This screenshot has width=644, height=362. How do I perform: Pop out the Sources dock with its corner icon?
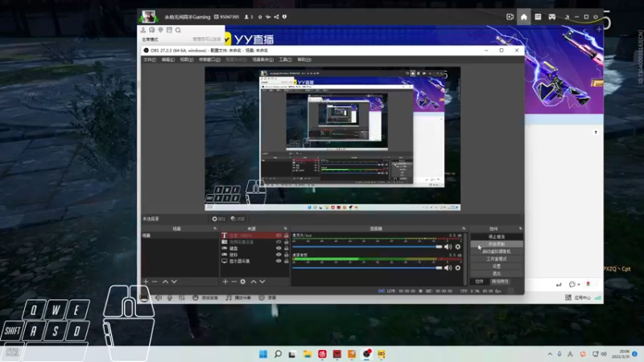(x=286, y=228)
